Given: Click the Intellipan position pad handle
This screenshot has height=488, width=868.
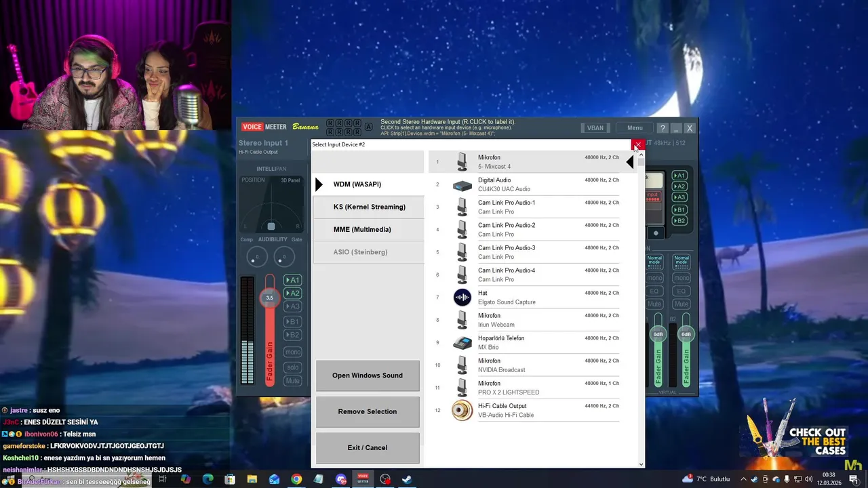Looking at the screenshot, I should point(271,226).
